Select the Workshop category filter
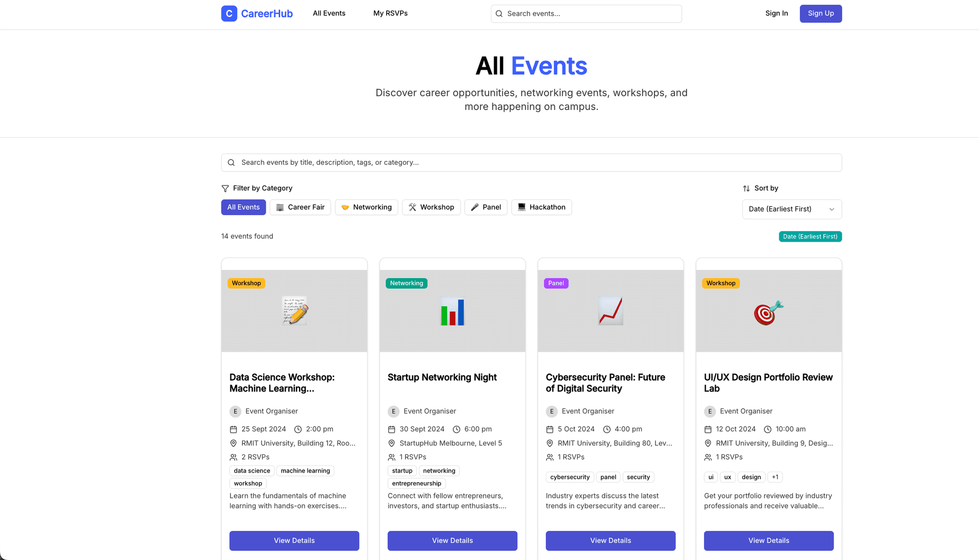Image resolution: width=979 pixels, height=560 pixels. tap(431, 207)
